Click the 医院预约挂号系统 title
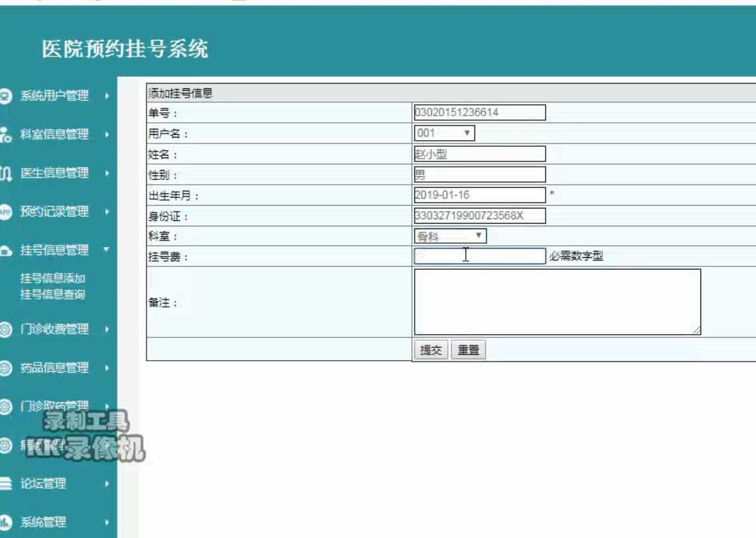Screen dimensions: 756x538 (125, 48)
